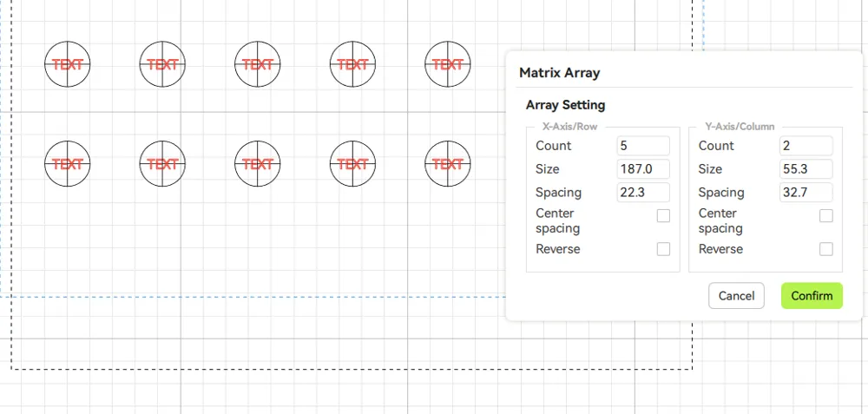Edit the X-Axis Size field

[643, 168]
